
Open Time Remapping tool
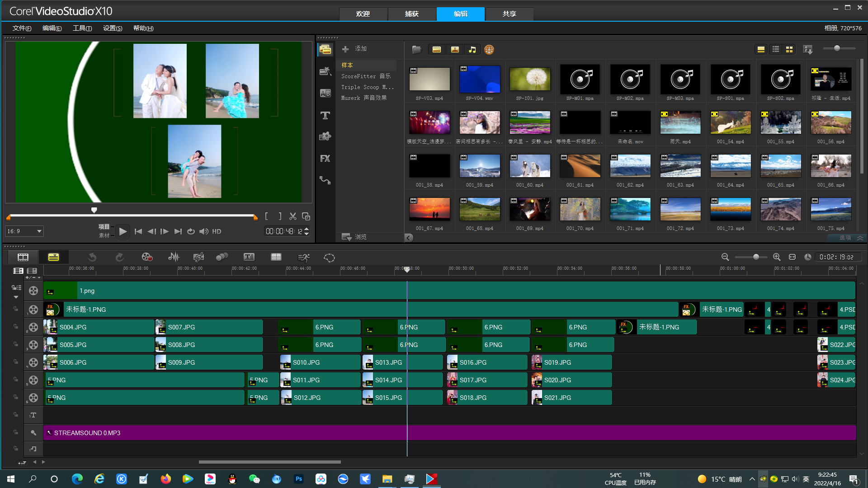[x=304, y=257]
